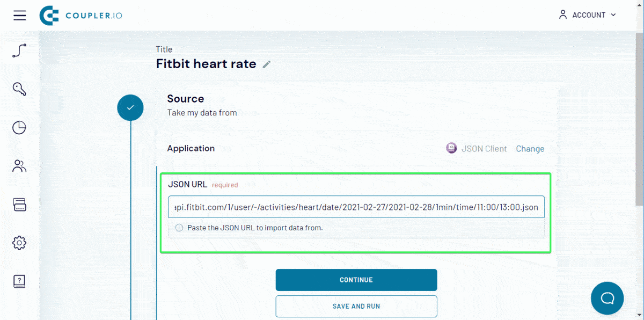The height and width of the screenshot is (320, 644).
Task: Open the help book sidebar icon
Action: coord(19,281)
